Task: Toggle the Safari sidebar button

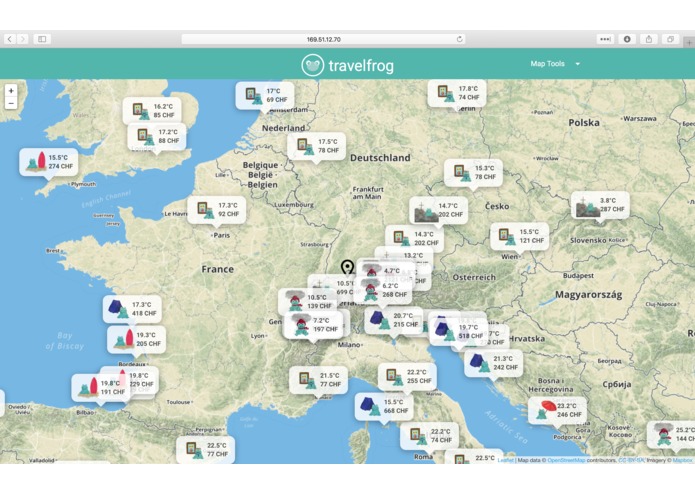Action: click(x=42, y=39)
